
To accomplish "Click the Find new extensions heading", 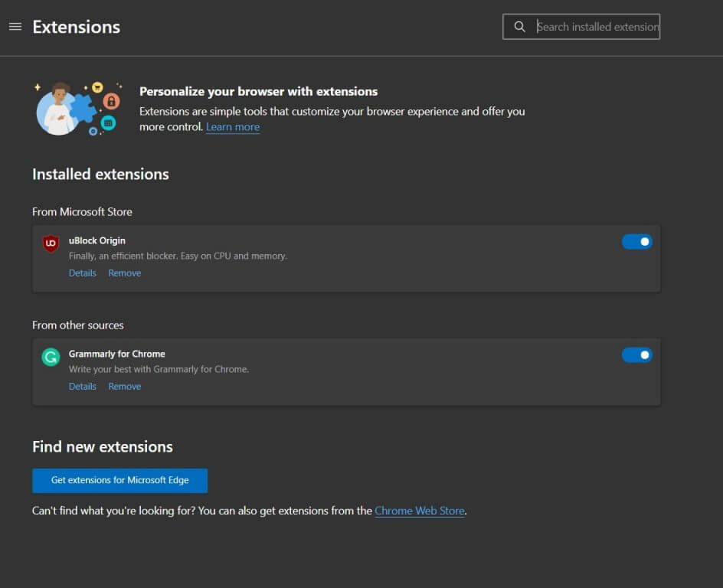I will (x=103, y=446).
